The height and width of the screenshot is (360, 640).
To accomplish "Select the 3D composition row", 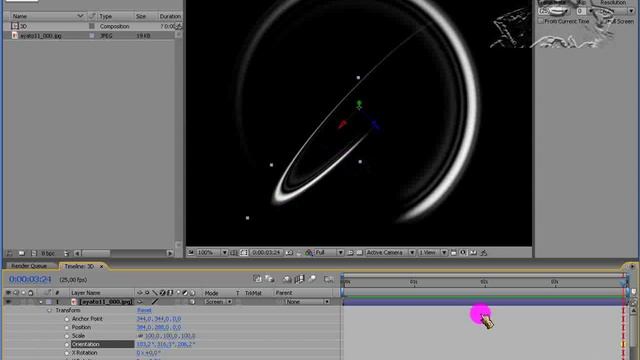I will (92, 26).
